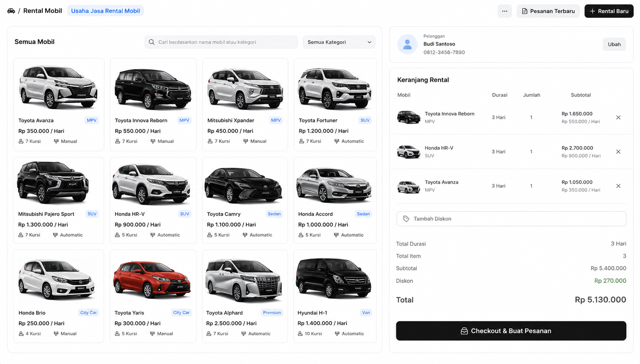Image resolution: width=640 pixels, height=364 pixels.
Task: Click Rp 2.500.000 / Hari price
Action: pos(231,324)
